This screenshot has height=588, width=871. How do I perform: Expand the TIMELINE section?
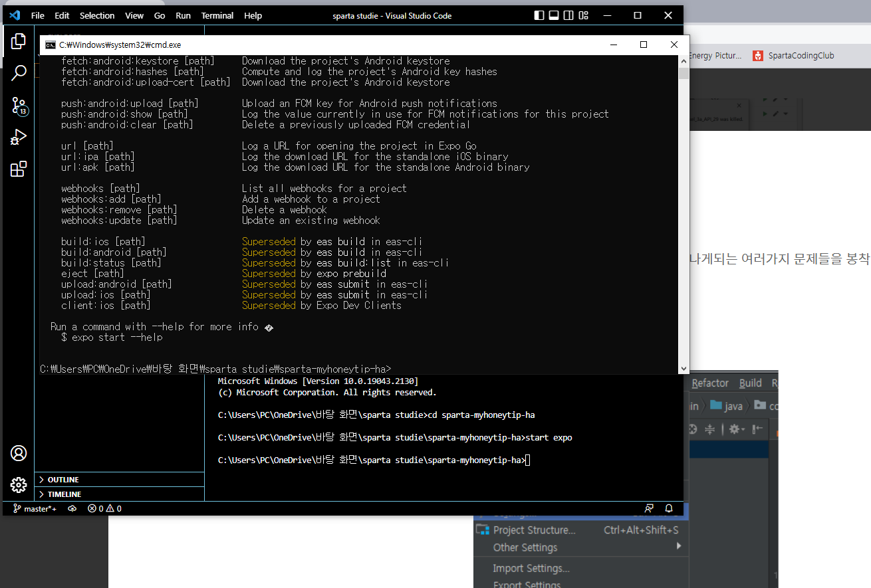pyautogui.click(x=120, y=494)
